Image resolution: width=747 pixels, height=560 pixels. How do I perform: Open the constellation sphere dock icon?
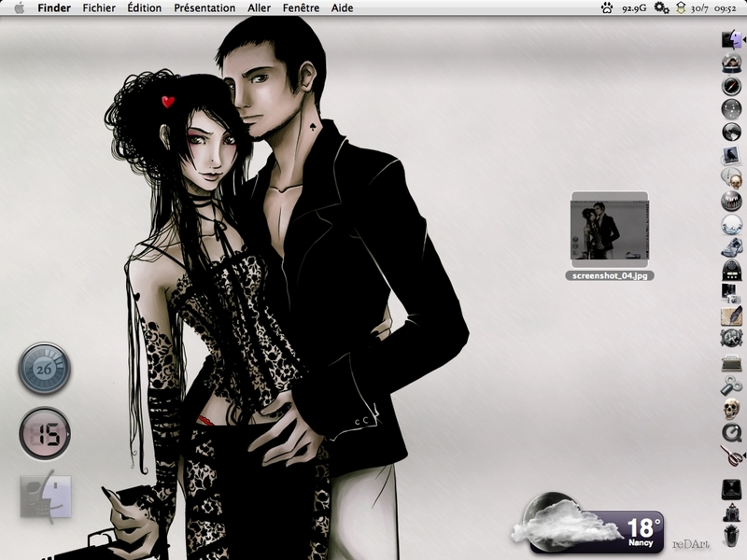click(x=731, y=109)
